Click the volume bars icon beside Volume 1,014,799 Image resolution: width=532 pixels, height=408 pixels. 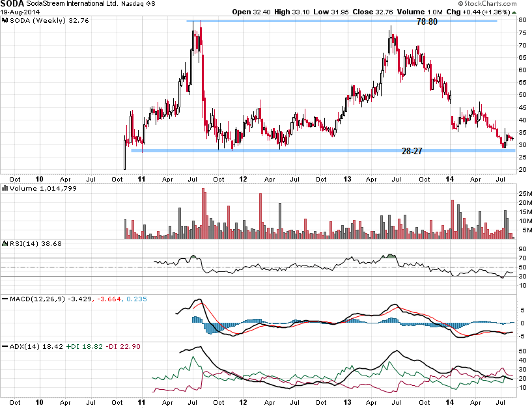[5, 188]
